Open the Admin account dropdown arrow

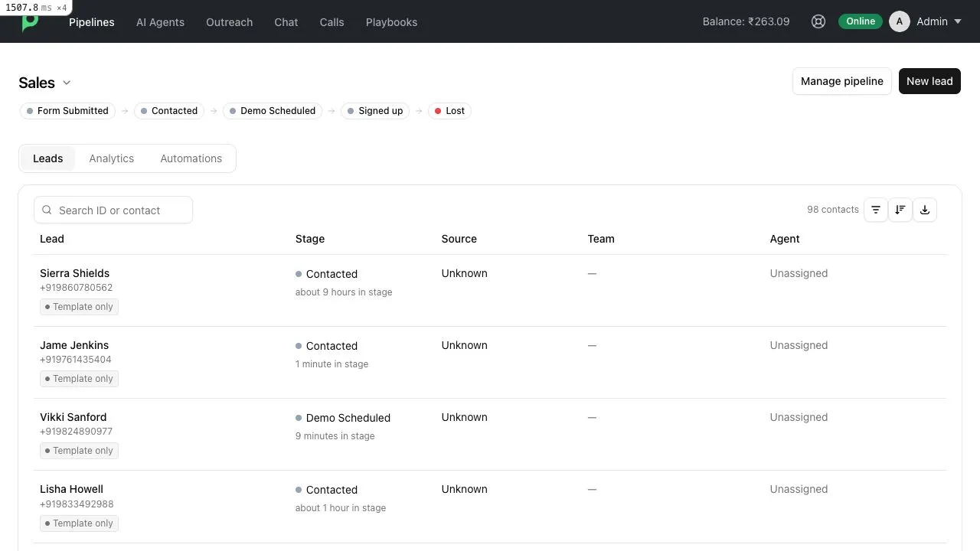pos(957,21)
